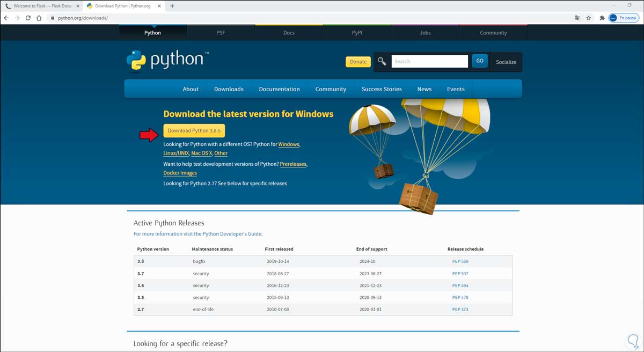The height and width of the screenshot is (352, 644).
Task: Click the Python logo
Action: tap(168, 60)
